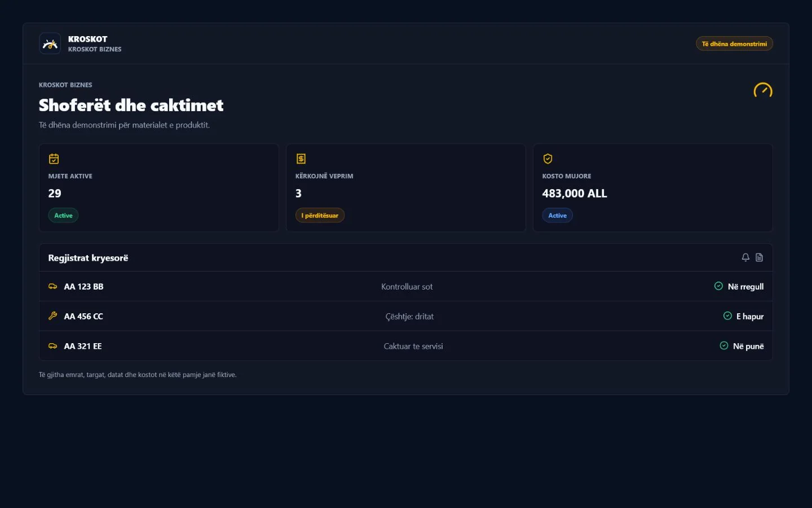Click the yellow speedometer gauge icon
The height and width of the screenshot is (508, 812).
tap(763, 90)
